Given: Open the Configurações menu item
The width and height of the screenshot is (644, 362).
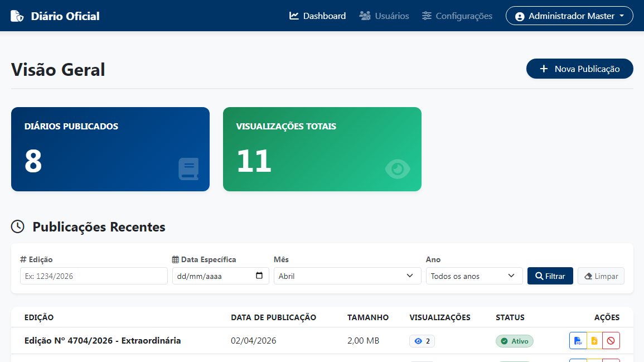Looking at the screenshot, I should click(457, 16).
